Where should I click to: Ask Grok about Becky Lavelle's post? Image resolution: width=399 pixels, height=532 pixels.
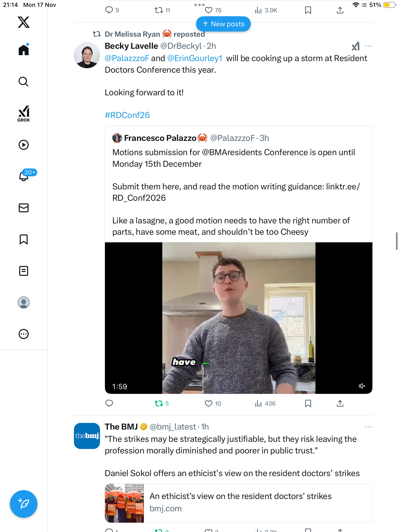coord(355,46)
